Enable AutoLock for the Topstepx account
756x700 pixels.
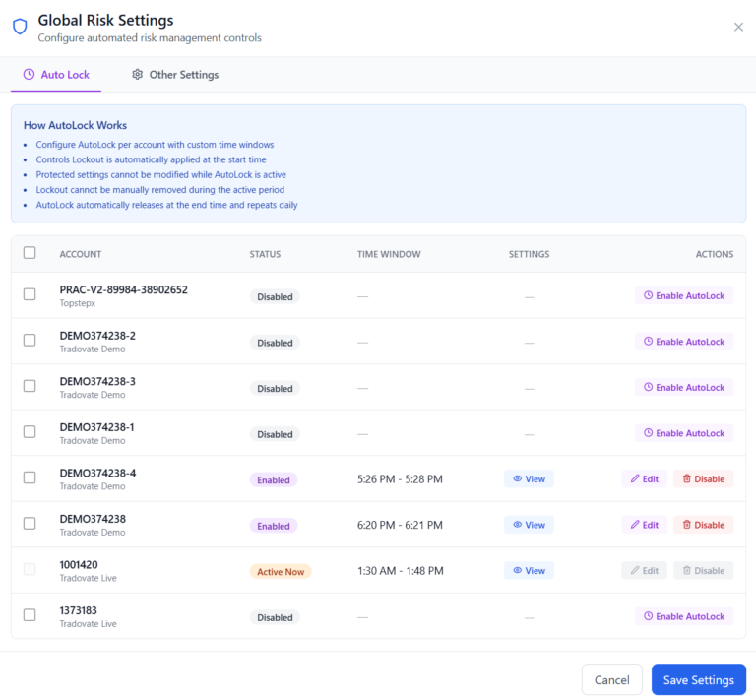[x=684, y=295]
